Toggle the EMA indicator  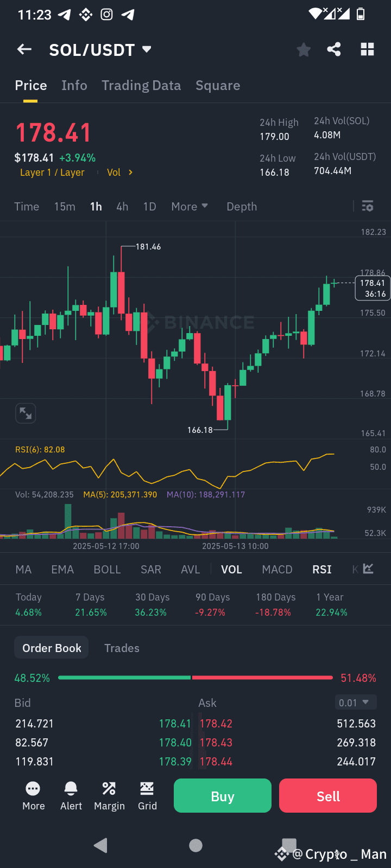(x=62, y=570)
